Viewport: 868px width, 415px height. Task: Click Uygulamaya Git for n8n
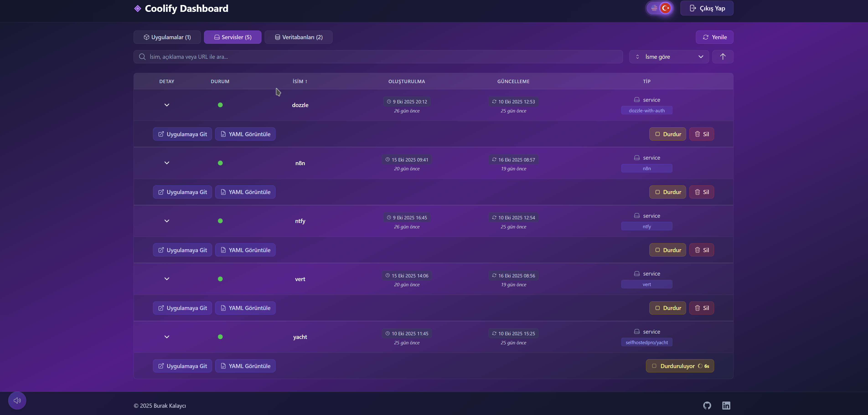[182, 192]
